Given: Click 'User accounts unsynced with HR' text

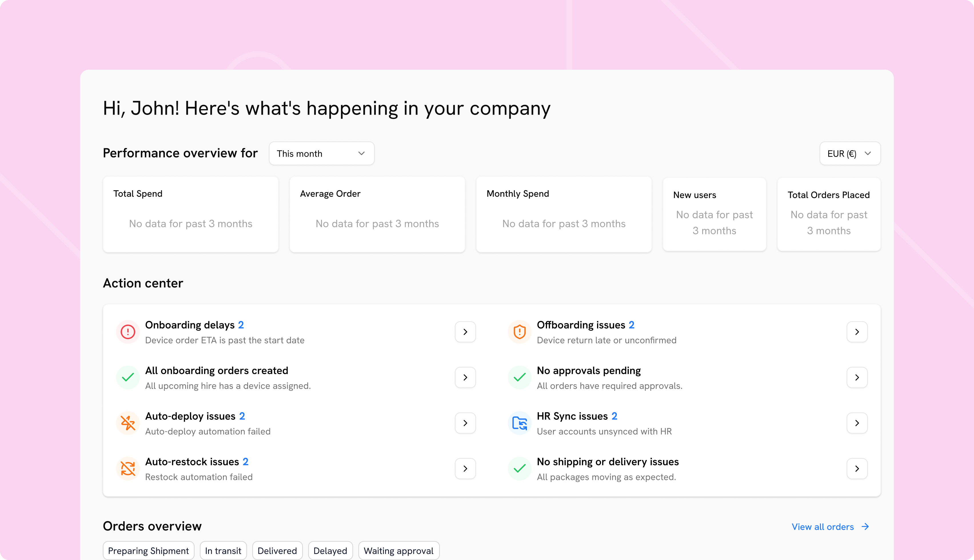Looking at the screenshot, I should 604,431.
